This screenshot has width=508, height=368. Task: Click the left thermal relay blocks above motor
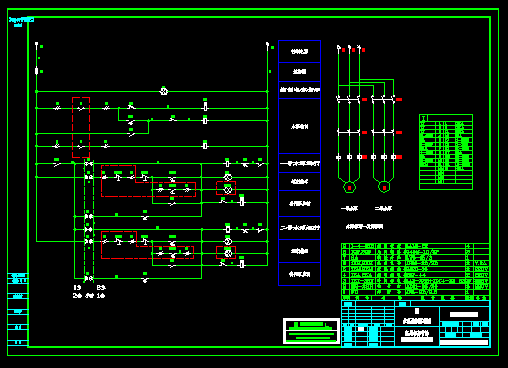(349, 157)
